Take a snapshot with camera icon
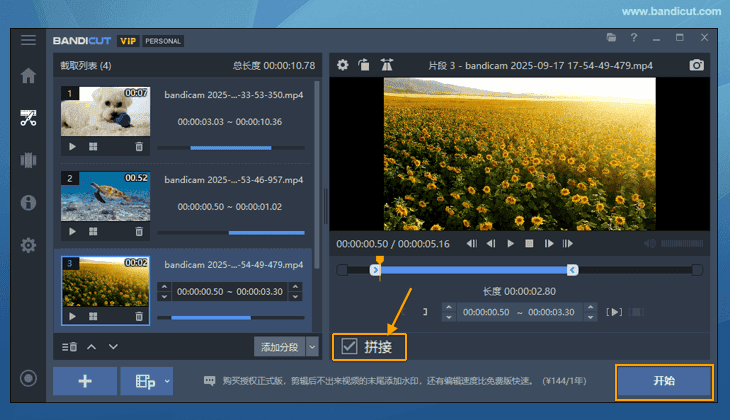The height and width of the screenshot is (420, 730). click(x=697, y=65)
